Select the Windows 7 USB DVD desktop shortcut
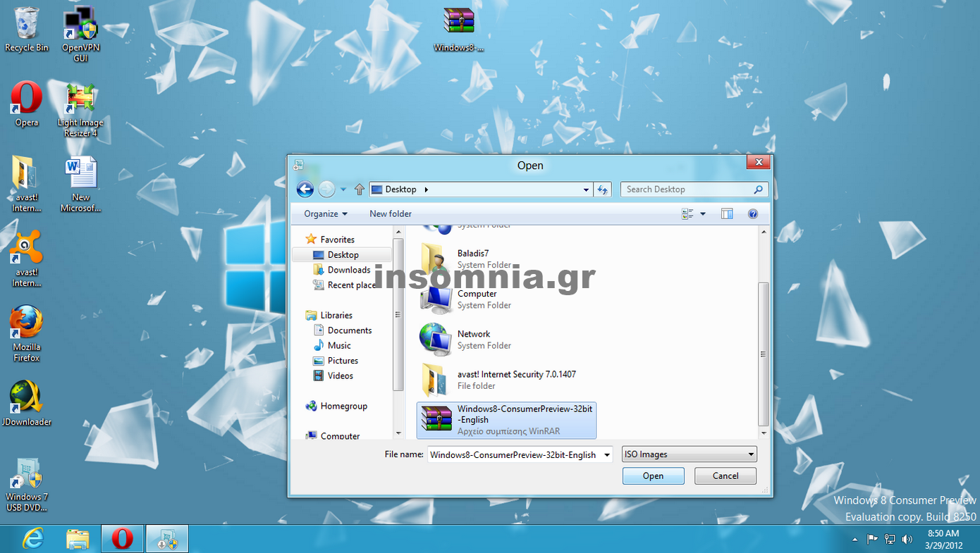980x553 pixels. pyautogui.click(x=27, y=485)
